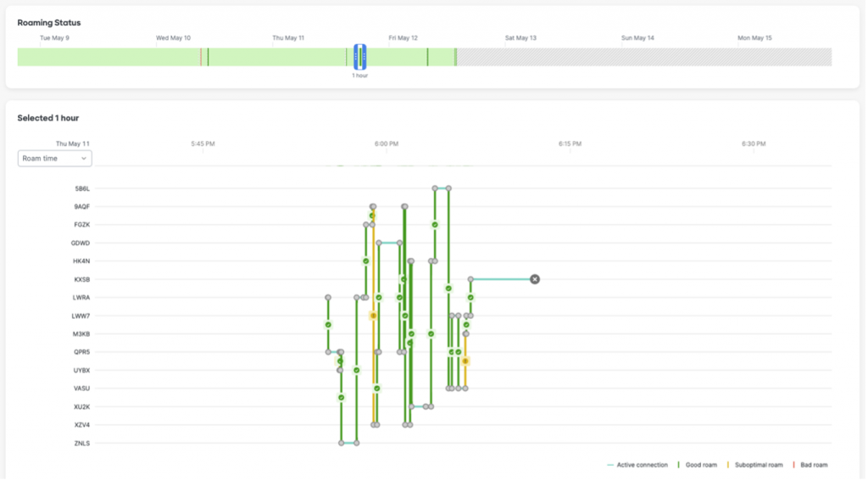Select the good roam checkmark on FGZK row
The height and width of the screenshot is (481, 868).
click(x=435, y=225)
